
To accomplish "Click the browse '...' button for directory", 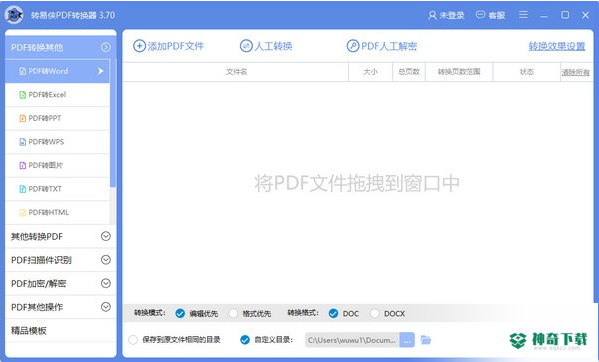I will (x=407, y=340).
